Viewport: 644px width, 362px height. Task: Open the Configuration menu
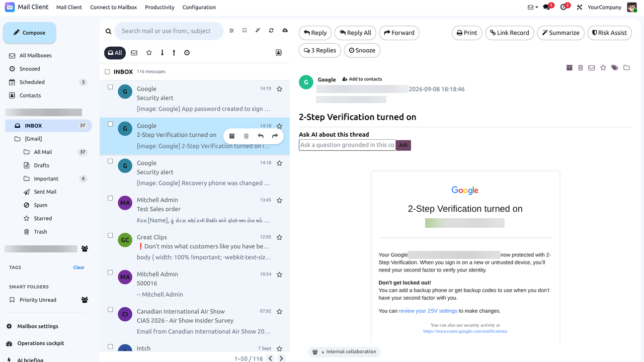[199, 7]
